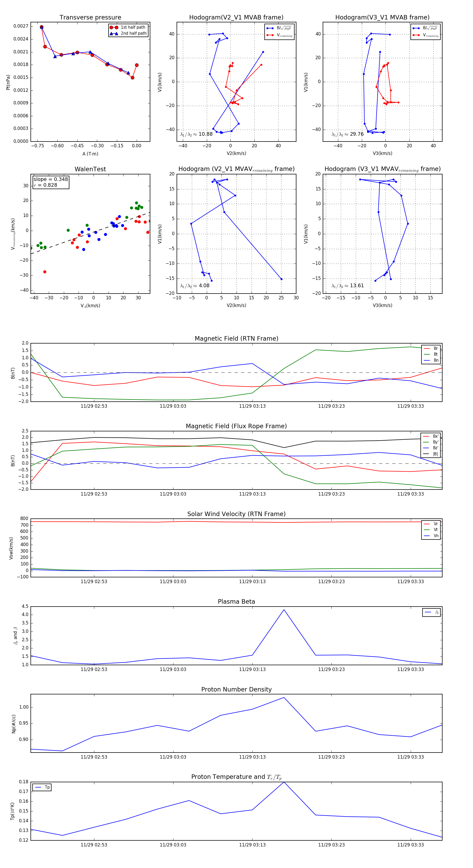
Task: Click the 'Np(#/cc)' y-axis label
Action: click(x=14, y=723)
